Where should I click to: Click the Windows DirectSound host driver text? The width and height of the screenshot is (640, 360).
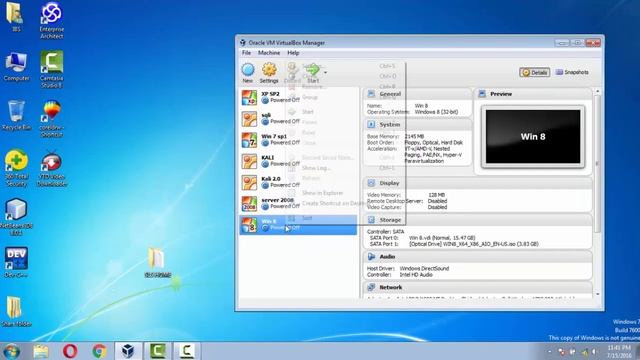coord(424,269)
